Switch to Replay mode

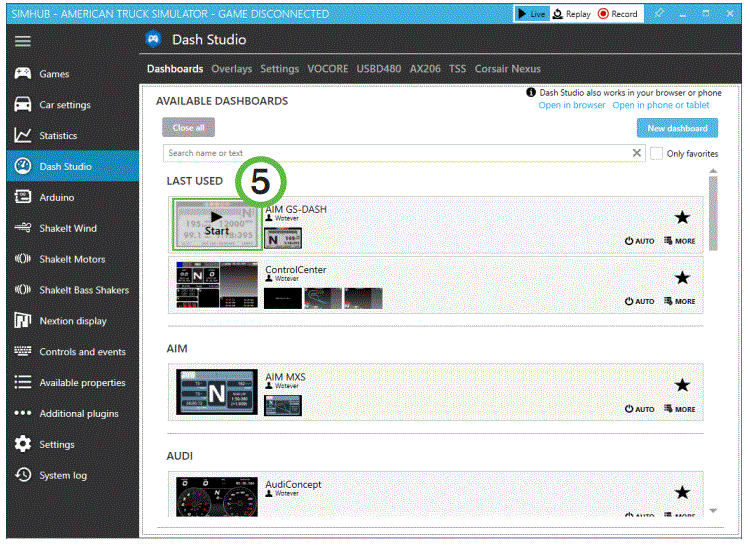572,14
